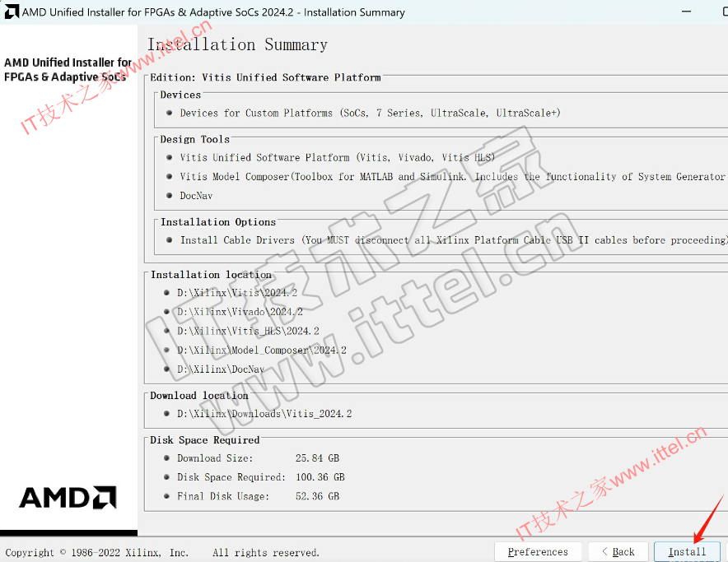The height and width of the screenshot is (562, 728).
Task: Click the 'Installation location' group heading
Action: point(211,275)
